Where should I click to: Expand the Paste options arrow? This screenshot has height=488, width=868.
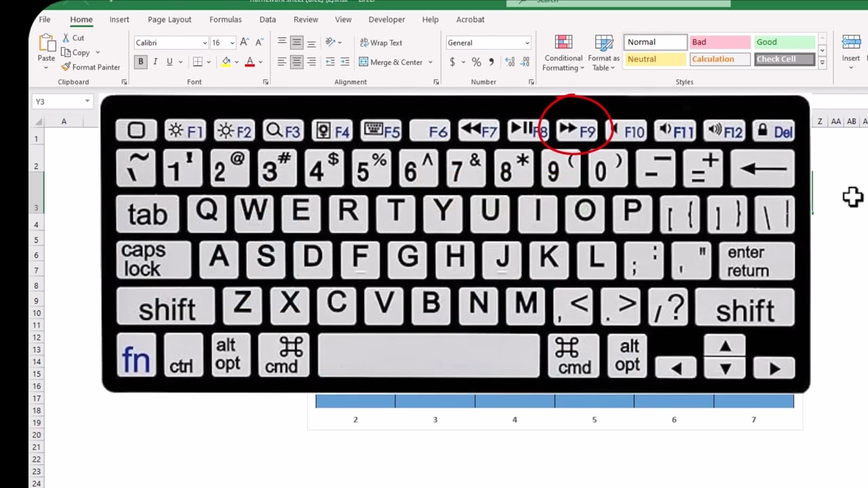[x=46, y=68]
